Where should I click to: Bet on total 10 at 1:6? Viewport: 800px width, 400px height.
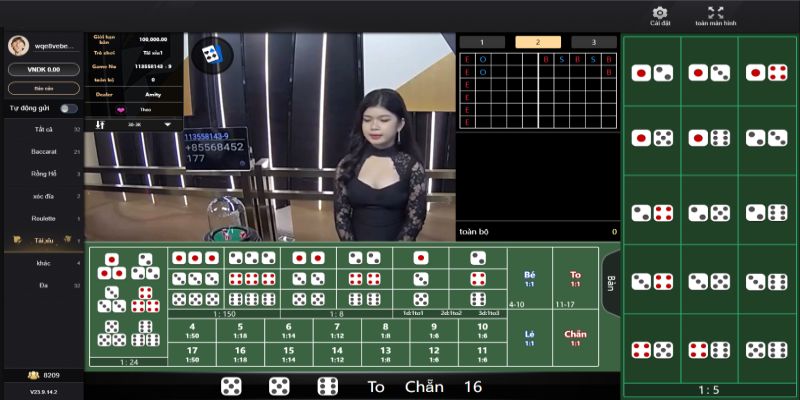click(x=483, y=331)
